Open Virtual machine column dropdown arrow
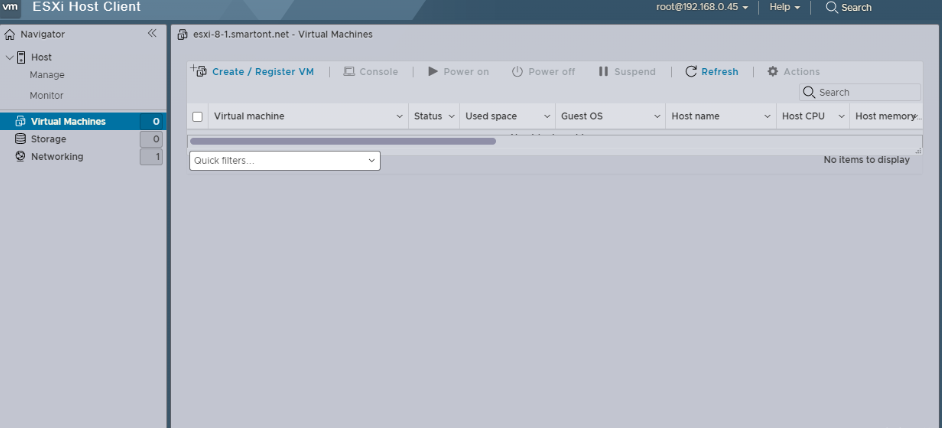 point(400,117)
